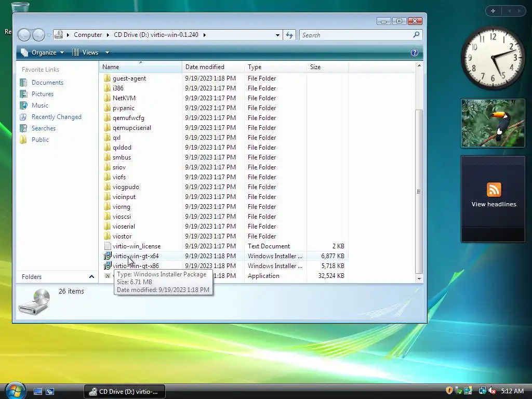Select the qxl folder icon
Viewport: 532px width, 399px height.
click(107, 137)
